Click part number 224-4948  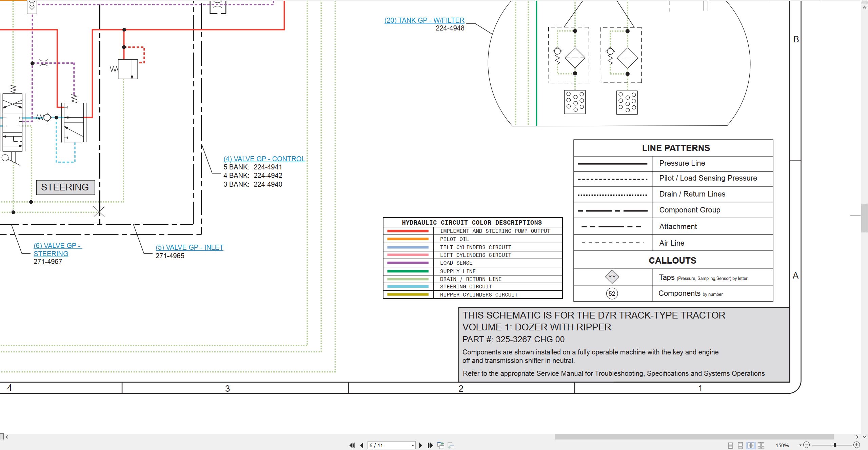(x=450, y=28)
